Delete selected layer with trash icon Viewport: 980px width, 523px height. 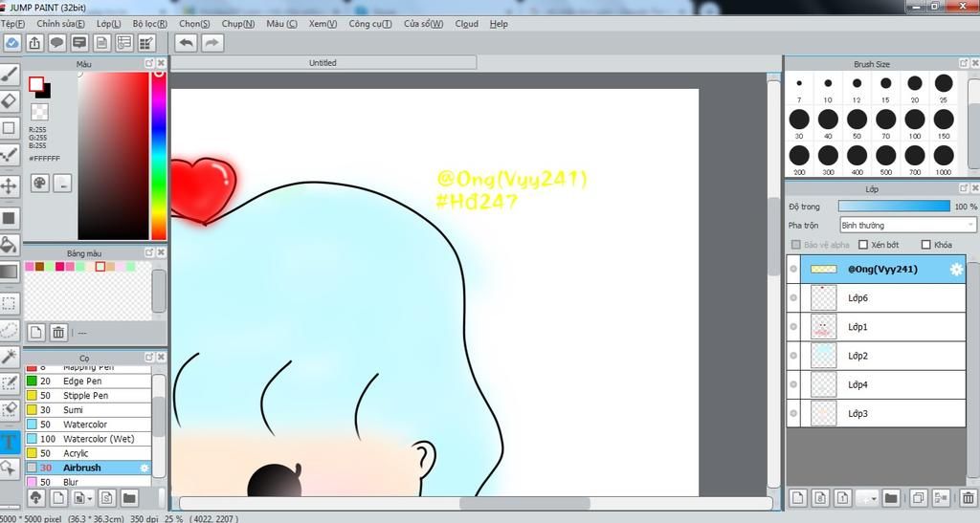969,497
